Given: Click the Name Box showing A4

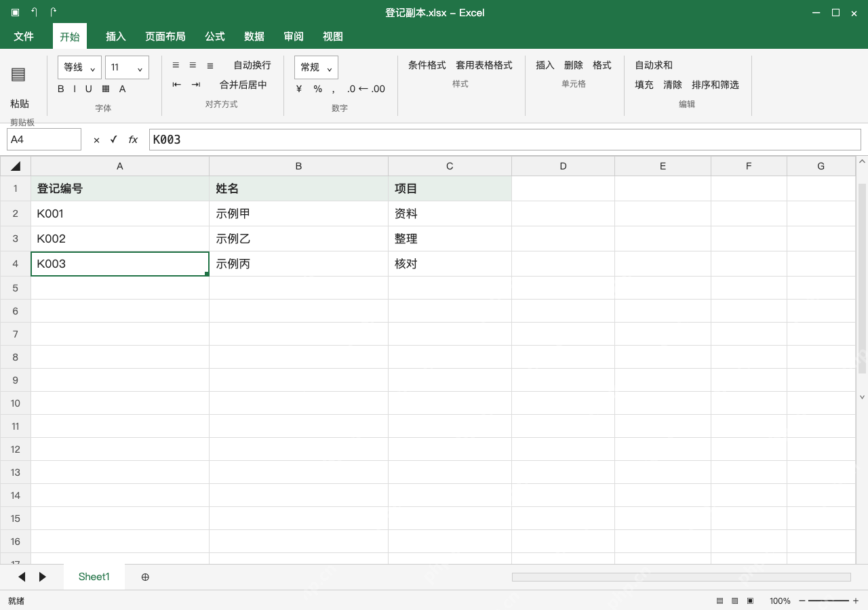Looking at the screenshot, I should (44, 140).
